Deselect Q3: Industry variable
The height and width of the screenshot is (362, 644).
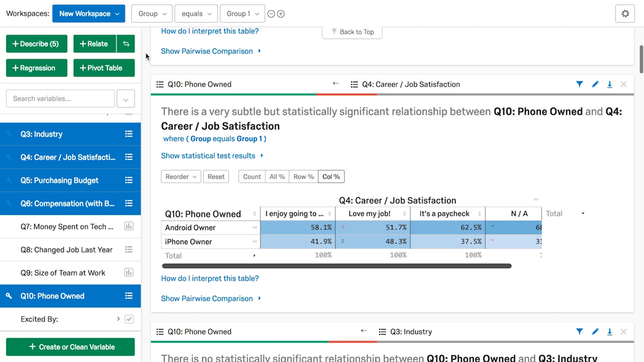tap(70, 134)
